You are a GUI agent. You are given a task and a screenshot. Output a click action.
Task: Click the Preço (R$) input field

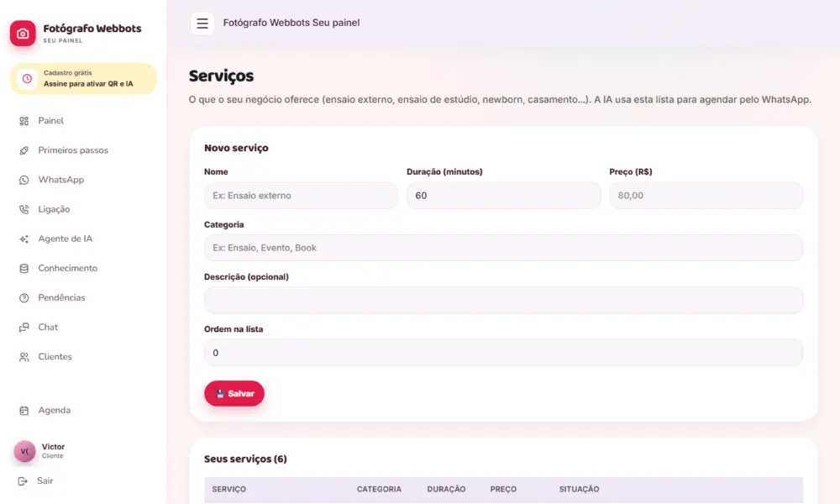pos(706,196)
